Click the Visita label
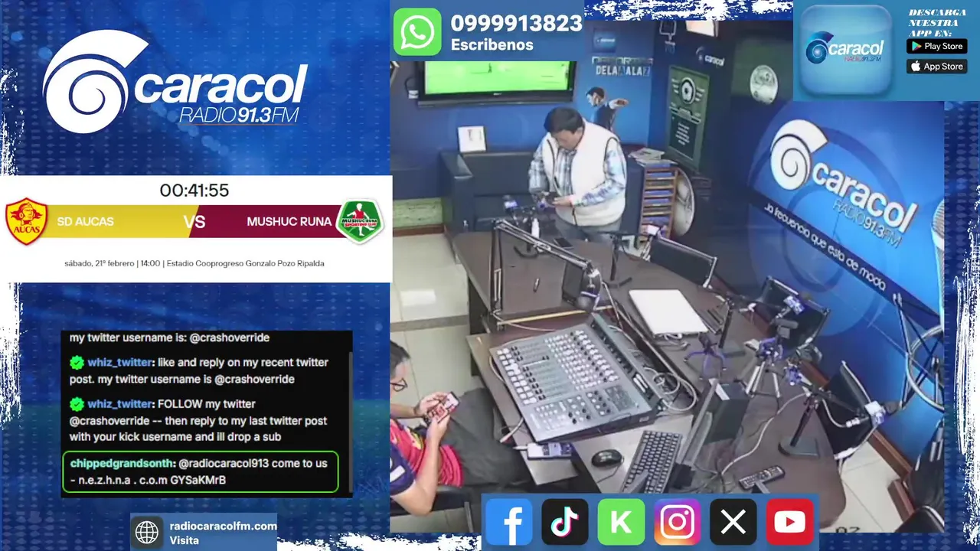 click(x=185, y=540)
